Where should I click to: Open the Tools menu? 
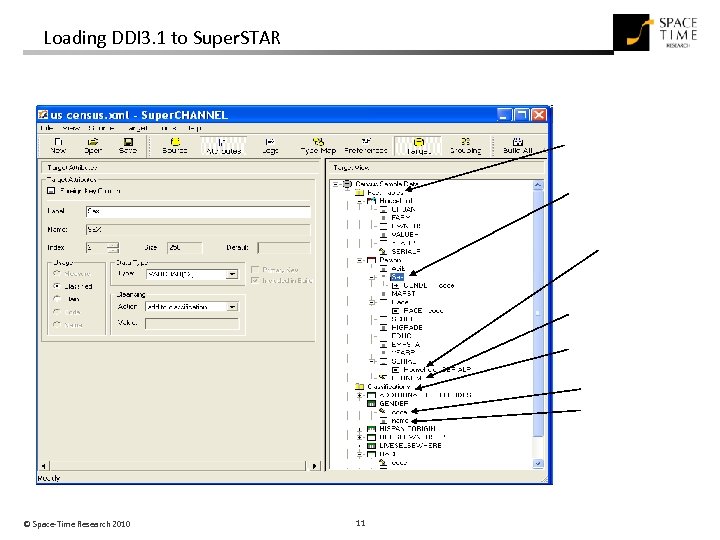click(169, 128)
